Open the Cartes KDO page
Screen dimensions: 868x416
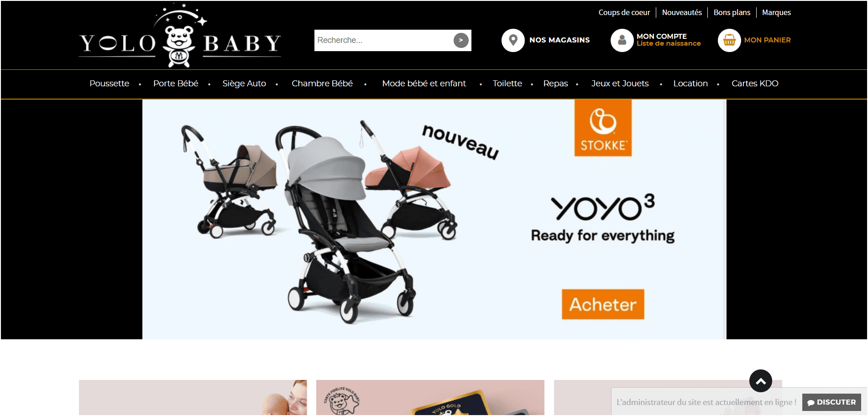pos(755,84)
